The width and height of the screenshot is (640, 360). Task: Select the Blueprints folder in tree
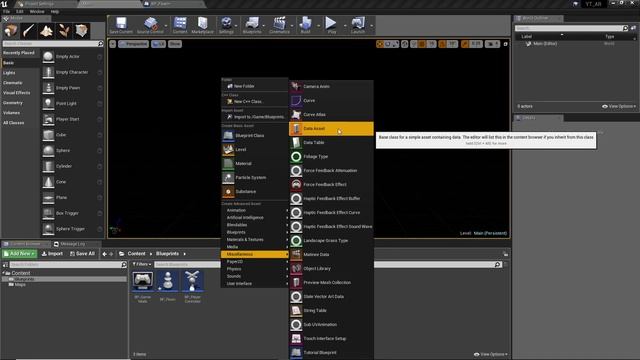24,279
